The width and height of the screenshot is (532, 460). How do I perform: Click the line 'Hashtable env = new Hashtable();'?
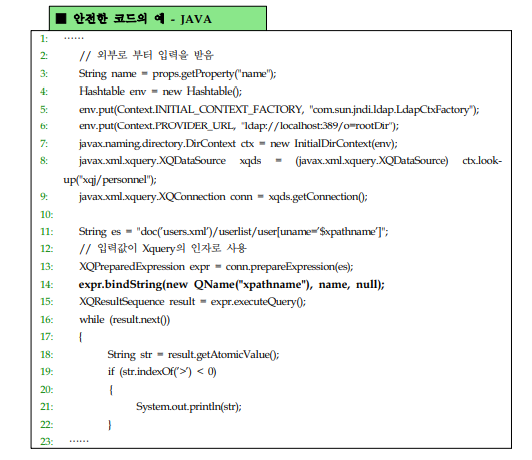160,91
